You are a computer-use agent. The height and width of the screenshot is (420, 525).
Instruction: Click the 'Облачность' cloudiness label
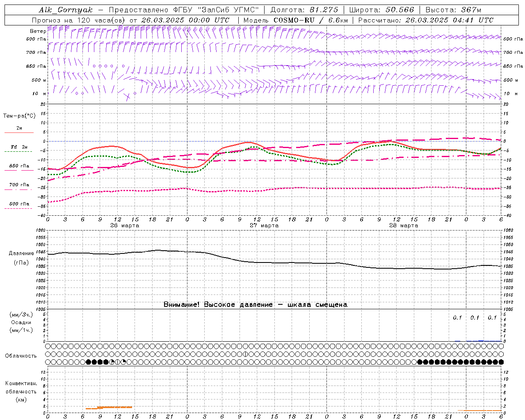(21, 356)
